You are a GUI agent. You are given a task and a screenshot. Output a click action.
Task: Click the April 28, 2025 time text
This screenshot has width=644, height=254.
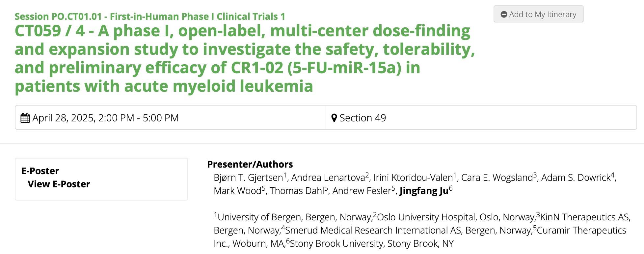[x=105, y=118]
